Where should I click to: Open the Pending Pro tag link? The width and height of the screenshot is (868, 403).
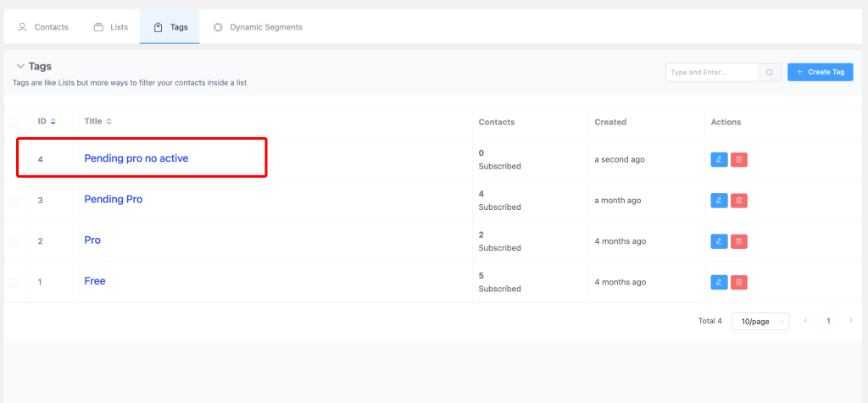pos(114,200)
